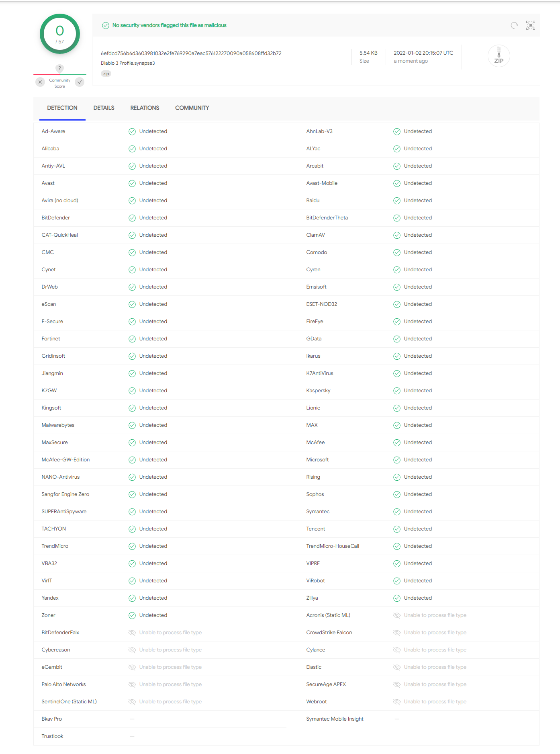
Task: Vote file as harmless with check icon
Action: click(80, 82)
